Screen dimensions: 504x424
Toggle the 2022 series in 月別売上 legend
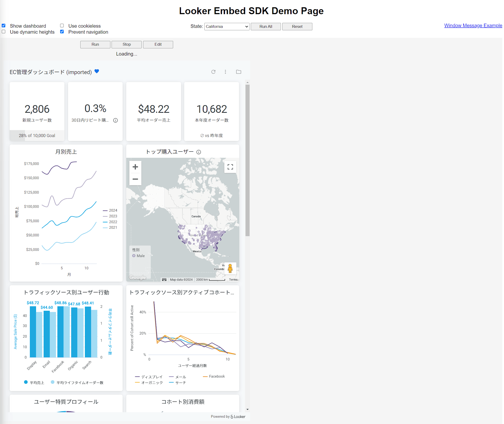tap(110, 222)
